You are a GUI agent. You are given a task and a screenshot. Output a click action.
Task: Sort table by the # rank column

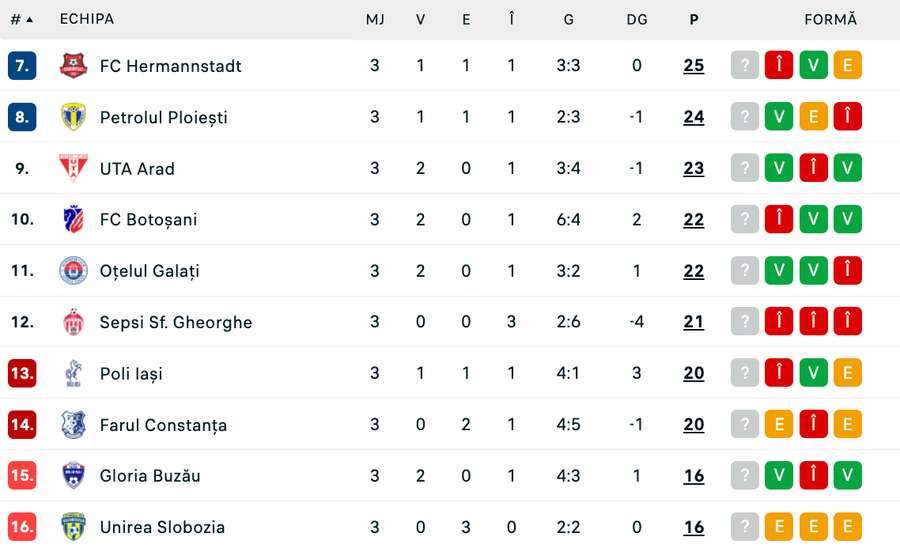click(22, 19)
